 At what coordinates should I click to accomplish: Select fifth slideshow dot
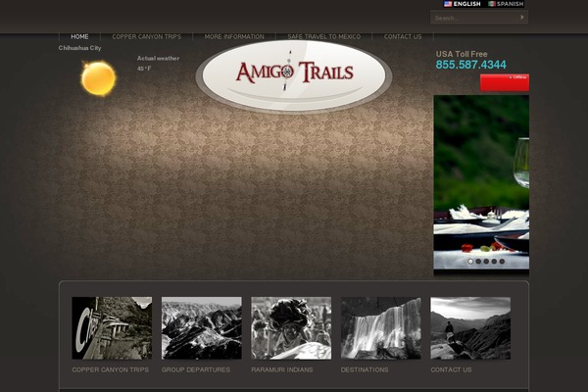pos(502,262)
